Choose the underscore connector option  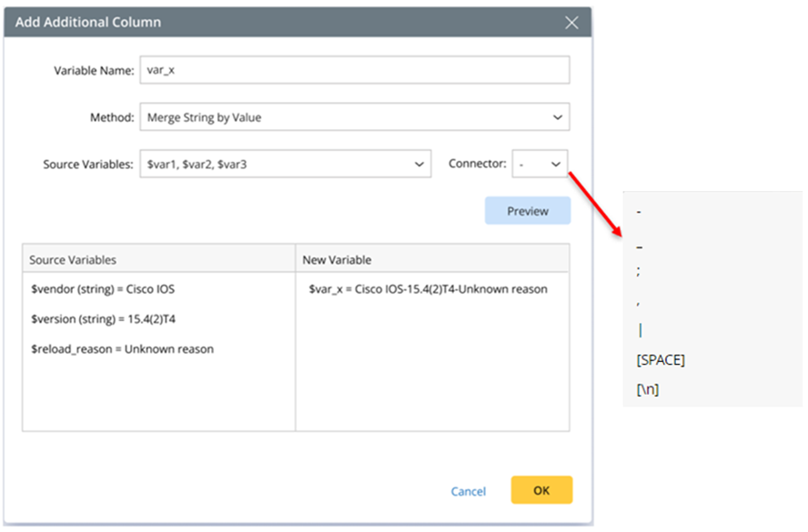tap(640, 246)
